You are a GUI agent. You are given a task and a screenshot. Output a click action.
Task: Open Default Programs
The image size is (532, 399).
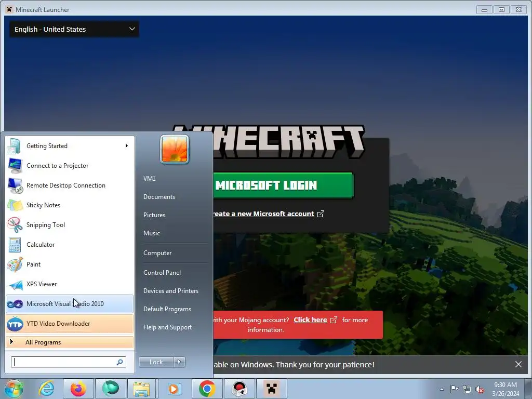167,310
